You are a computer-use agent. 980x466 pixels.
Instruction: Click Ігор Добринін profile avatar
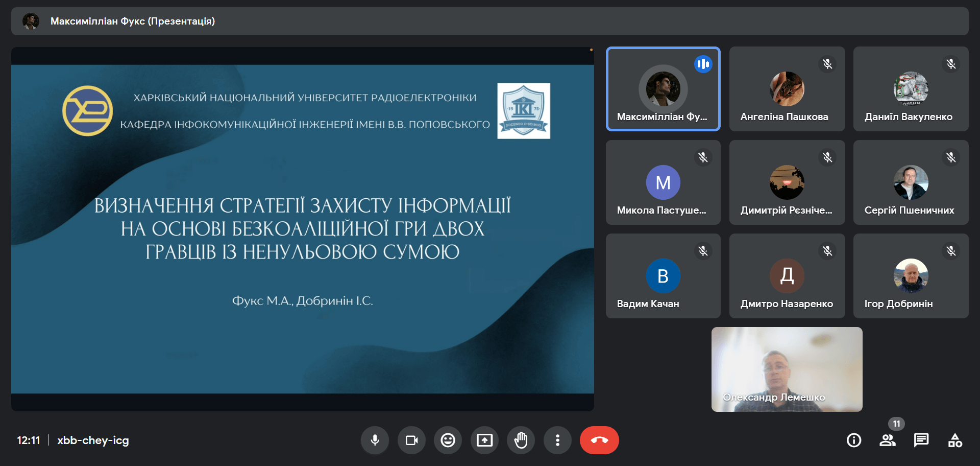click(911, 275)
